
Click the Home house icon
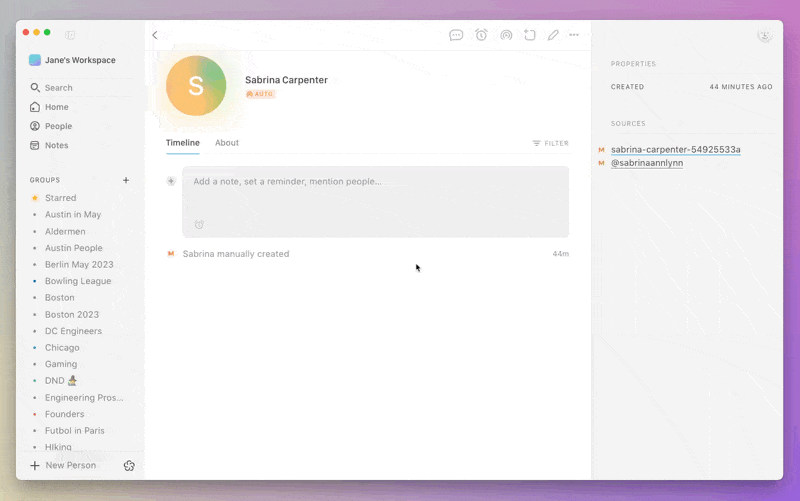click(35, 107)
